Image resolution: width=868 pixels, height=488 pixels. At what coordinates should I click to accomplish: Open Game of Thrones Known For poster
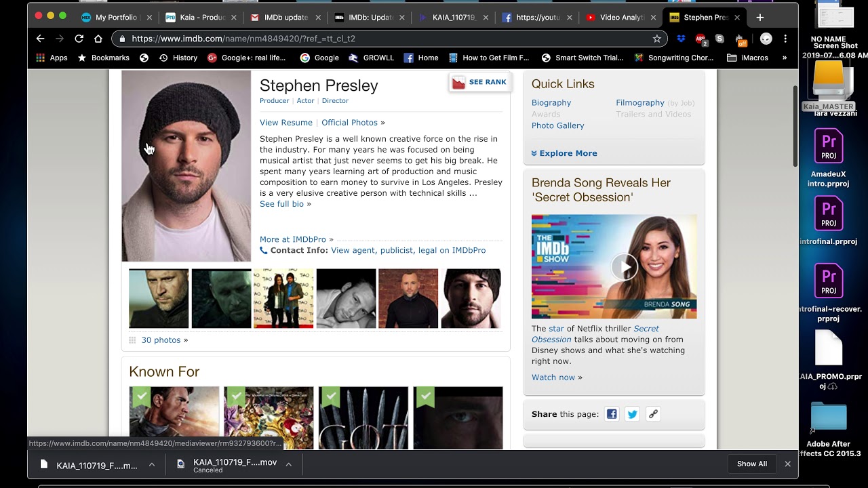pos(363,418)
